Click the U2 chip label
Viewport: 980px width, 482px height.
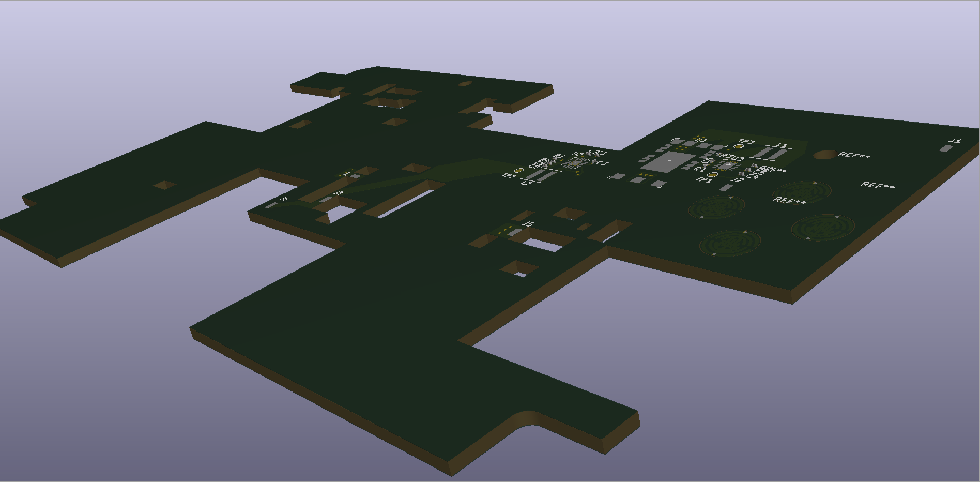[578, 154]
